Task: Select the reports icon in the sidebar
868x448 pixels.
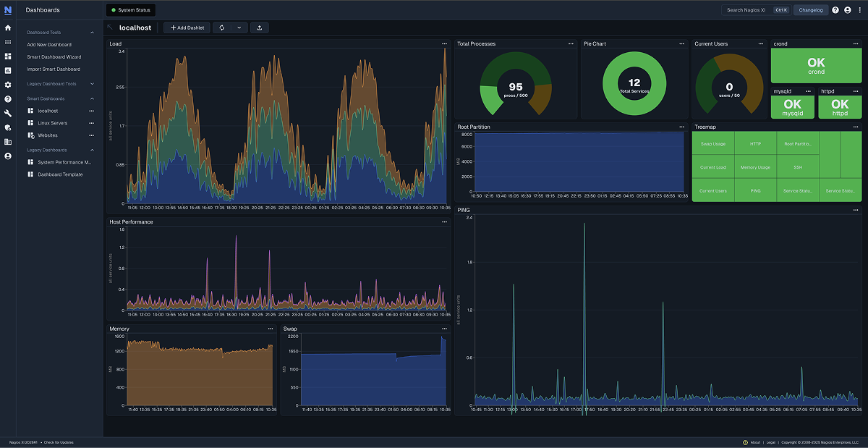Action: [x=7, y=70]
